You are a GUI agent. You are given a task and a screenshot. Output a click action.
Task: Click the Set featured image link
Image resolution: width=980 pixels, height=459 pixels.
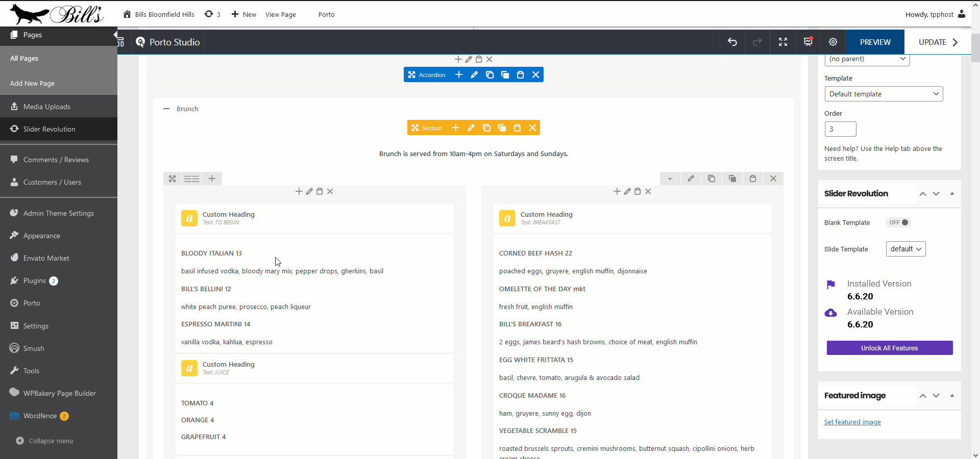(852, 422)
